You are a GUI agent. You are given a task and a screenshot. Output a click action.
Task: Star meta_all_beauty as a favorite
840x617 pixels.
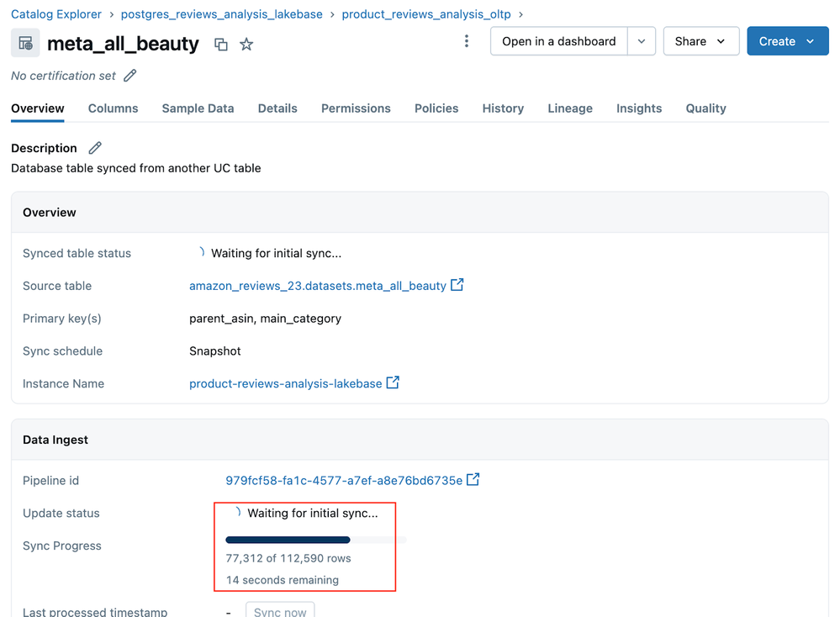246,45
